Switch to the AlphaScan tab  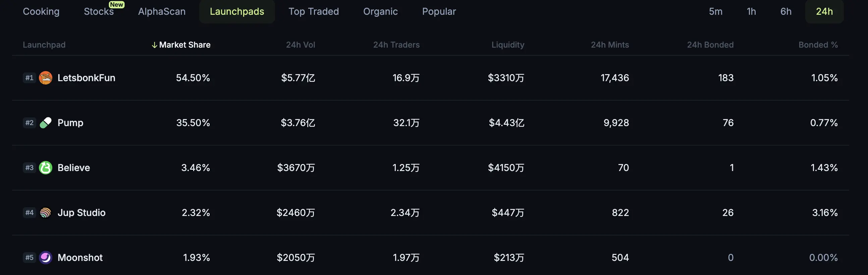point(162,11)
